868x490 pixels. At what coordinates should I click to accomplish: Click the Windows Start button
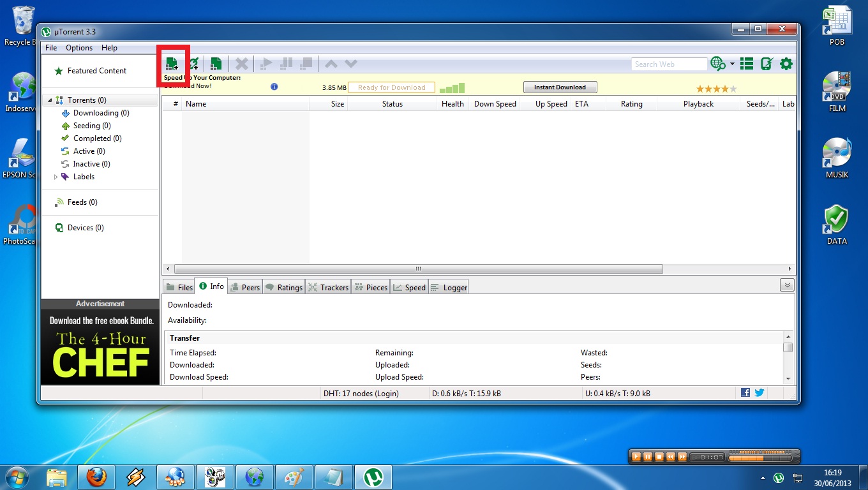click(17, 477)
